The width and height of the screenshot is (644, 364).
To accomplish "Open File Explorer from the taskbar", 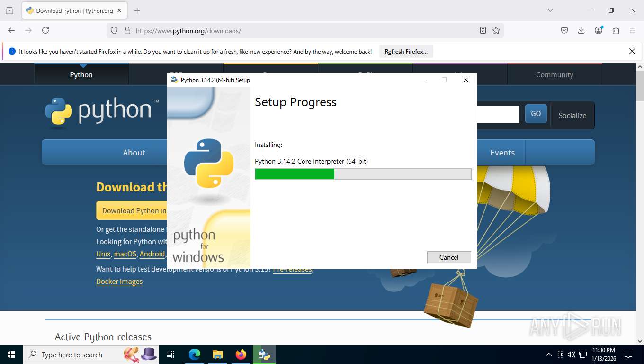I will 217,355.
